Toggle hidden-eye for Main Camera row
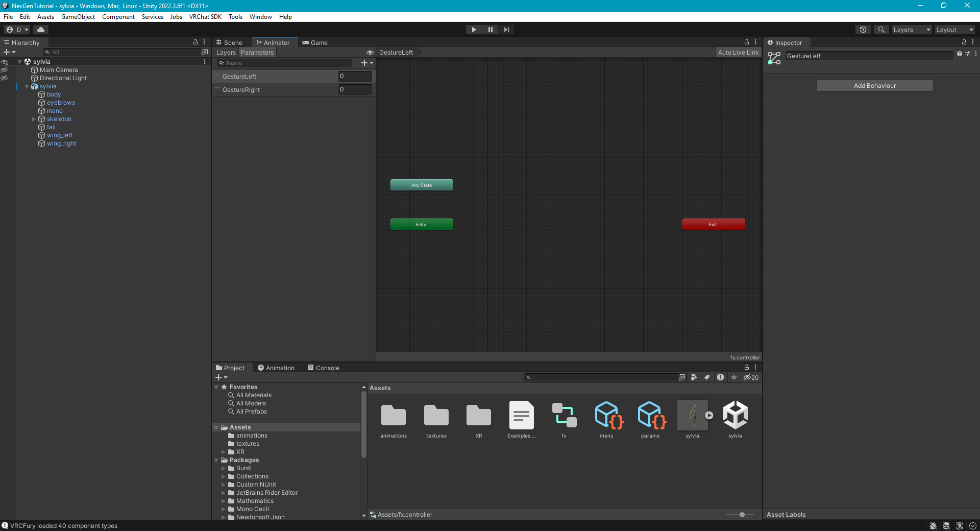The height and width of the screenshot is (531, 980). point(4,70)
